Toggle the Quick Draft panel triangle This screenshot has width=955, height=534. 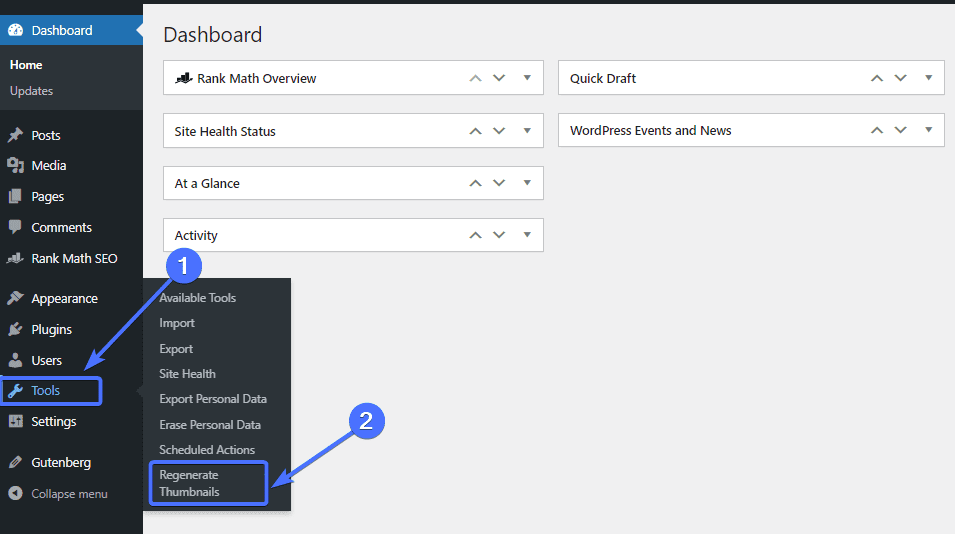click(x=928, y=77)
